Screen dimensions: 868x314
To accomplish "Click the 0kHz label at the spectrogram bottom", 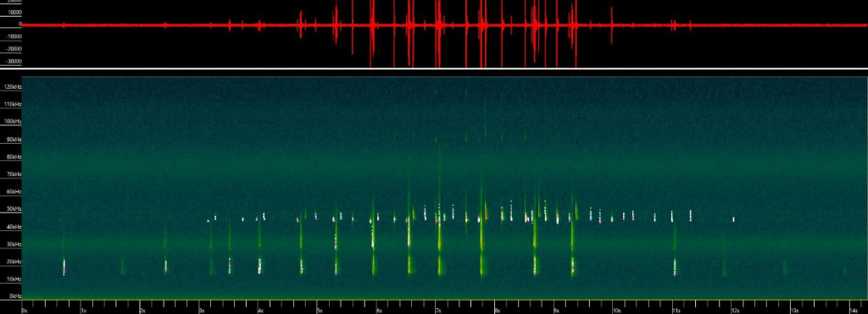I will pyautogui.click(x=15, y=296).
